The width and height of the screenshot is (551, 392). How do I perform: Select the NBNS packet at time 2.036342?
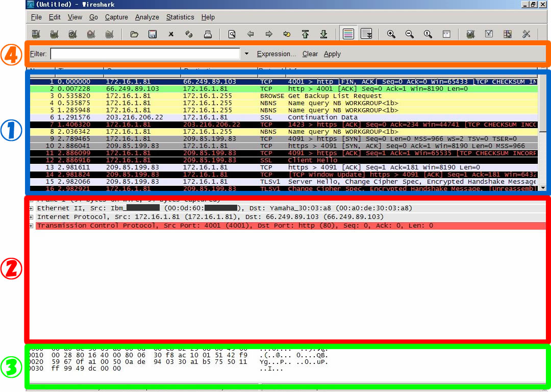pyautogui.click(x=284, y=132)
